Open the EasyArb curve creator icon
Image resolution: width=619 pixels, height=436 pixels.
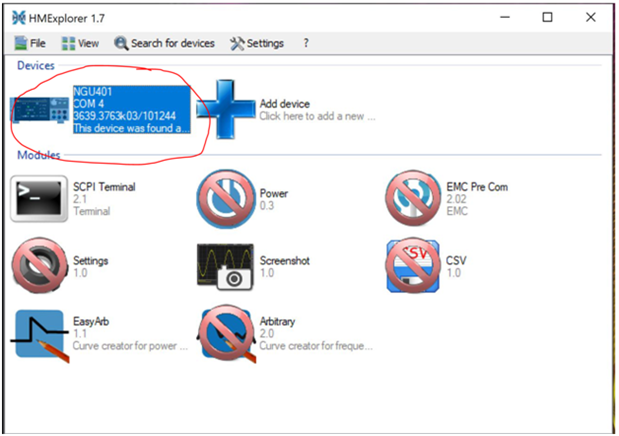41,336
